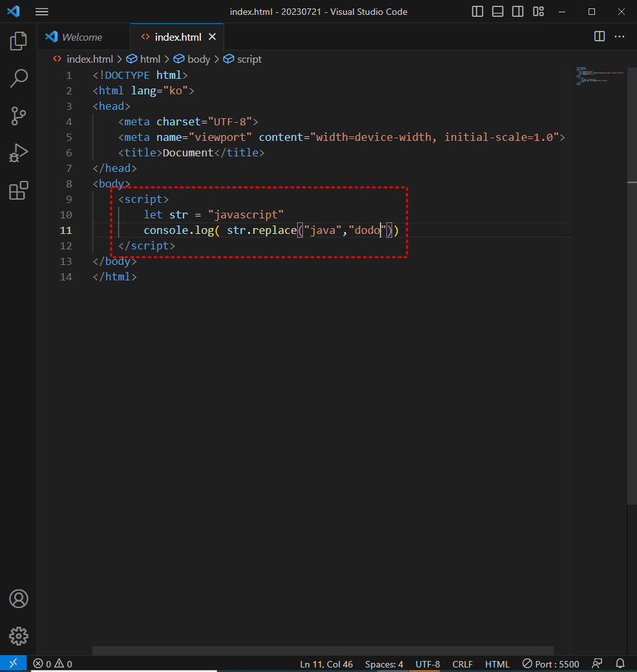Change end of line sequence CRLF
The height and width of the screenshot is (672, 637).
point(463,664)
